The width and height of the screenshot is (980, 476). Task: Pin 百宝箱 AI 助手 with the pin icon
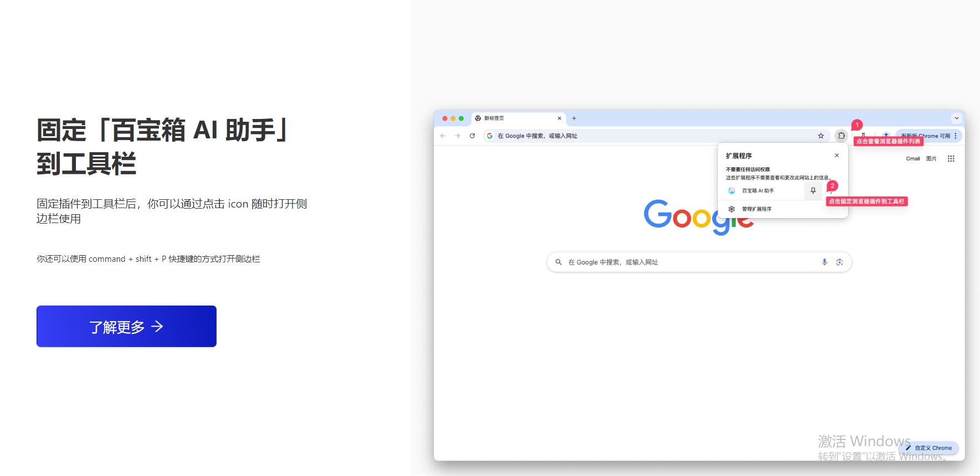pos(813,190)
